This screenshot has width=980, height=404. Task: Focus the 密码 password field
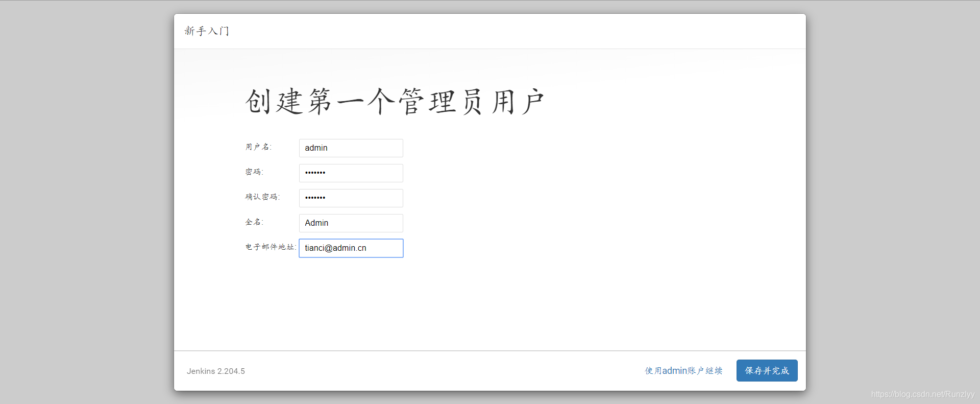coord(351,173)
